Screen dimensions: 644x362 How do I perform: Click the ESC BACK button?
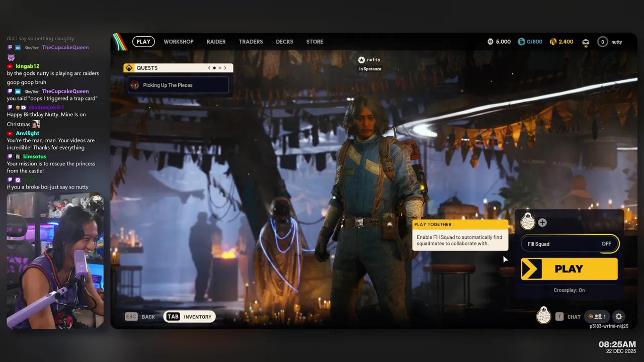140,317
